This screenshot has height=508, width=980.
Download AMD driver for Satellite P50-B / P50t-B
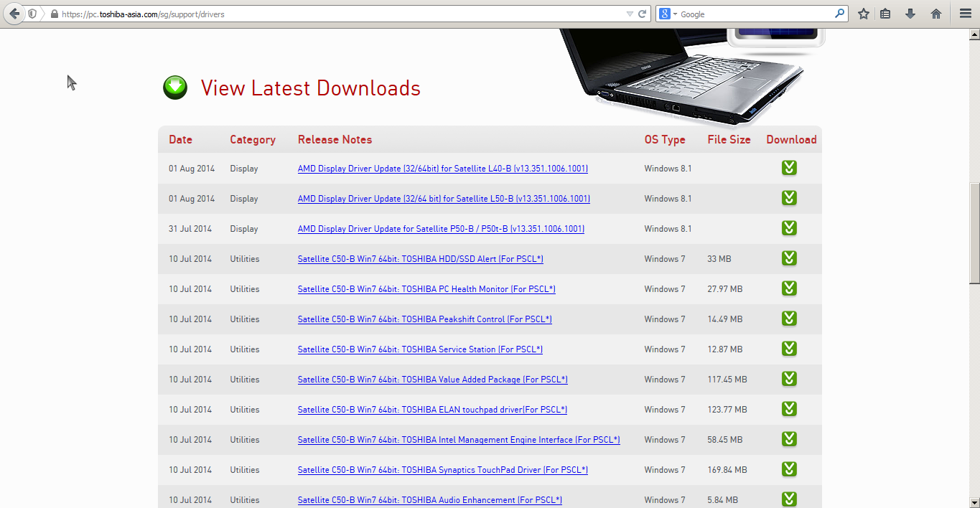[789, 228]
